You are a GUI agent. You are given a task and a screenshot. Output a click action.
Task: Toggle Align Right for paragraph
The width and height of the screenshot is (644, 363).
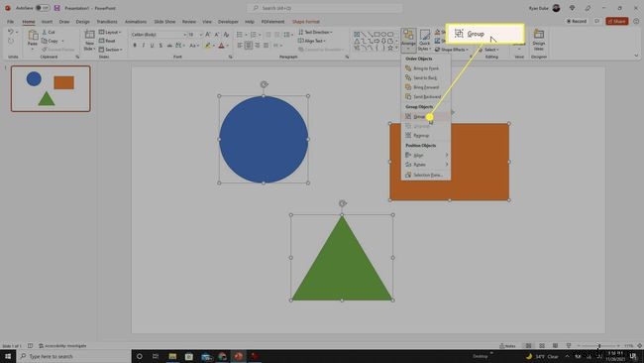pos(258,46)
